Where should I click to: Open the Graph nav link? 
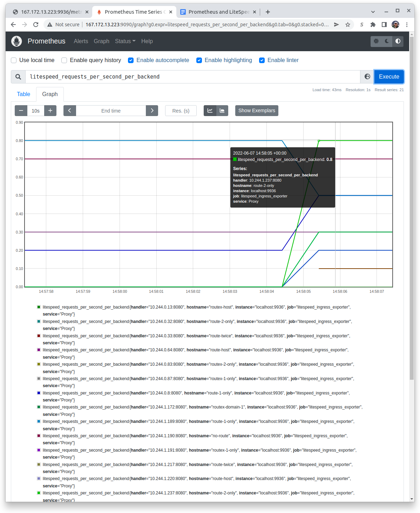coord(102,41)
